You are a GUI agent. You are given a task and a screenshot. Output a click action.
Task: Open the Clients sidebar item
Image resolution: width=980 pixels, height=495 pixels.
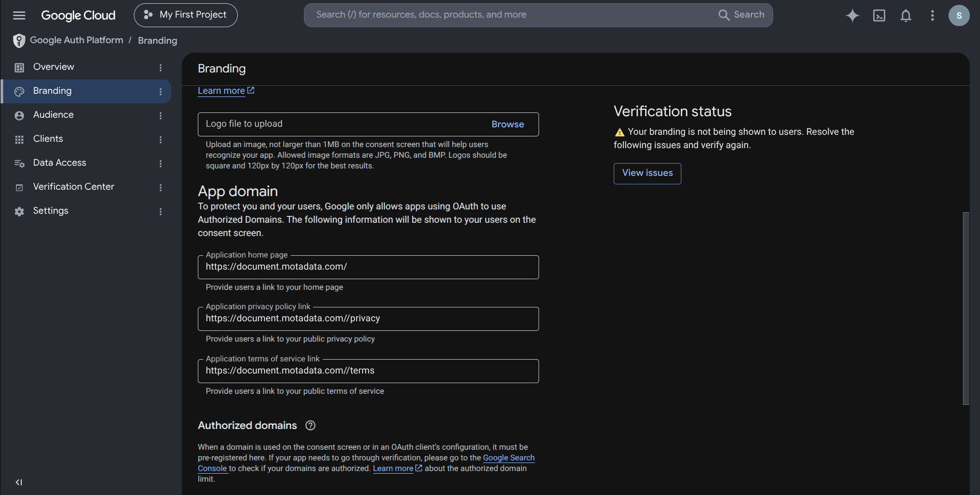coord(86,139)
